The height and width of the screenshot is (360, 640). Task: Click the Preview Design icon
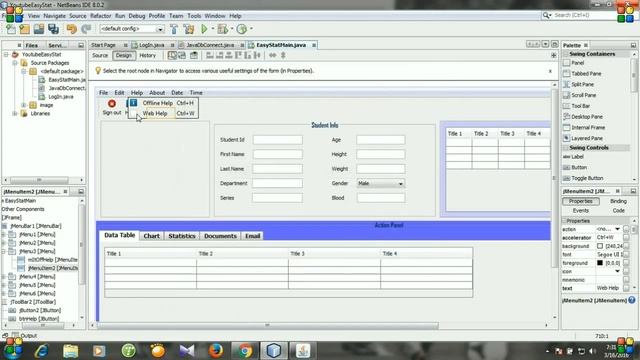point(194,55)
